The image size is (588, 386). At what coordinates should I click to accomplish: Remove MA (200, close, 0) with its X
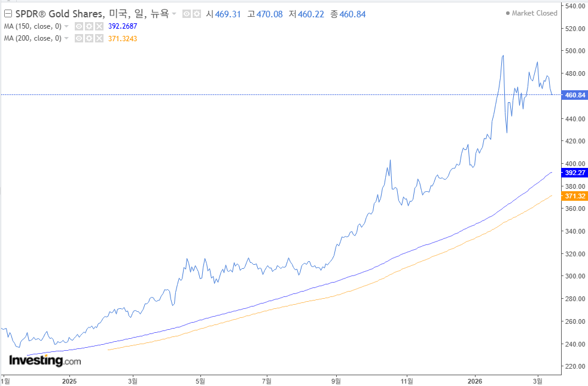click(99, 38)
